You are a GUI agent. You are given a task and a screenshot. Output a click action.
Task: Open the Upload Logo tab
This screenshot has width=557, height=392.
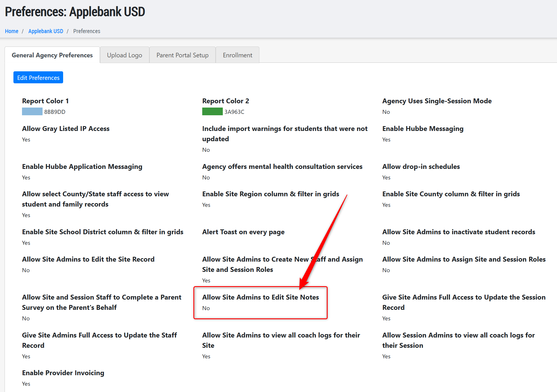[124, 55]
